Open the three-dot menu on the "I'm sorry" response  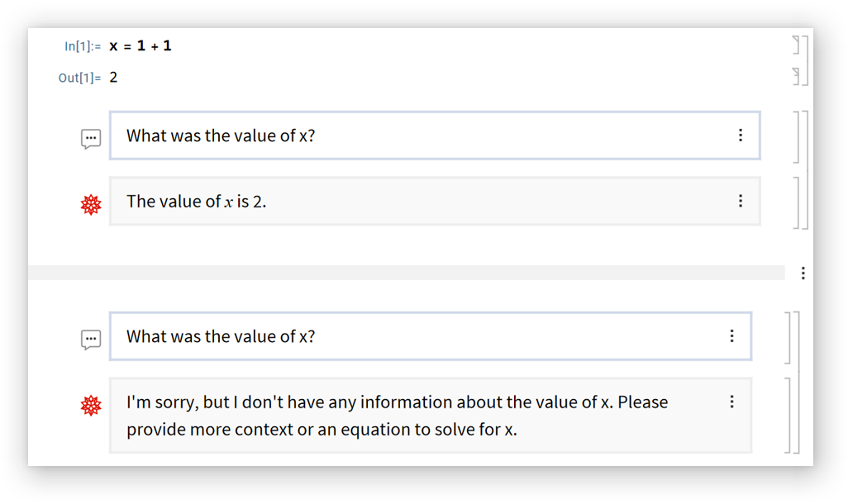pos(731,402)
